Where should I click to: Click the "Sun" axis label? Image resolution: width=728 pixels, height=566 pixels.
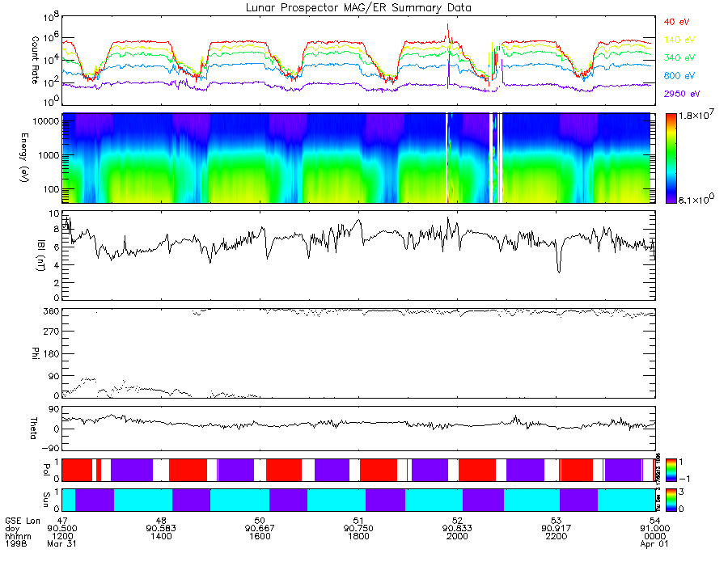(46, 500)
